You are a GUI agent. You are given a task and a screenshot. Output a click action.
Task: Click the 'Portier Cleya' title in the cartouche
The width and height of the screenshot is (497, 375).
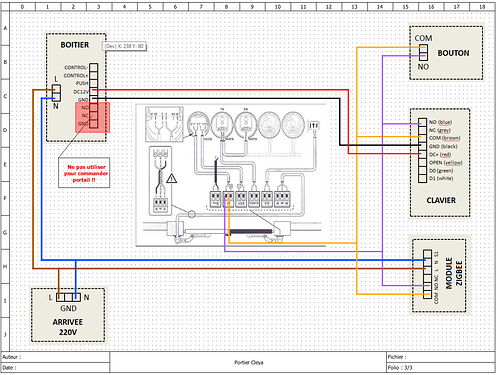[x=249, y=363]
